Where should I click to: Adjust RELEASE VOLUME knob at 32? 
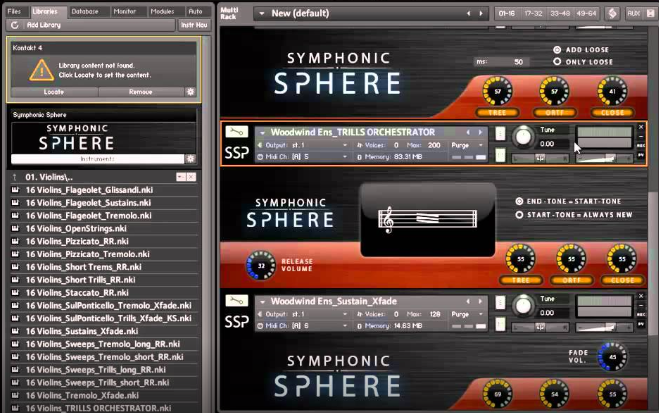coord(261,266)
